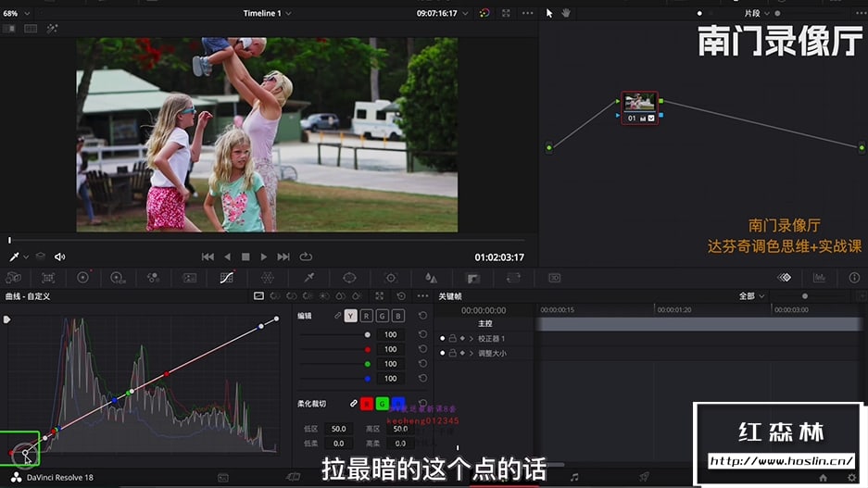Click the viewer eyedropper picker tool
Image resolution: width=868 pixels, height=488 pixels.
pyautogui.click(x=14, y=257)
